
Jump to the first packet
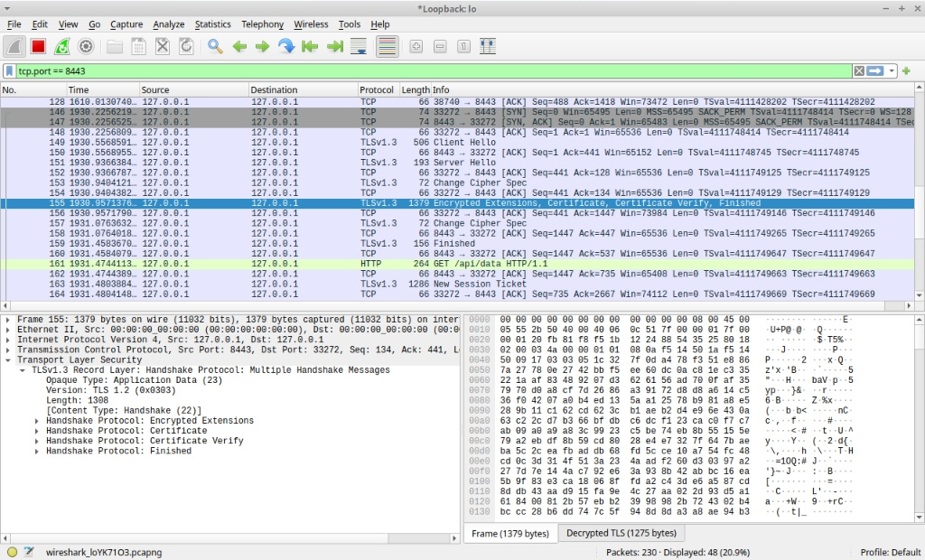click(311, 47)
